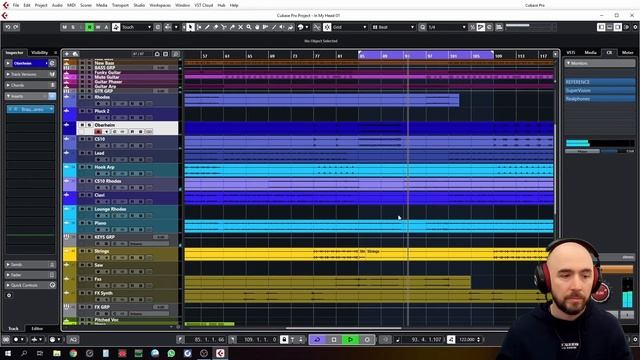Select the Split scissors tool
The width and height of the screenshot is (640, 360).
point(224,27)
